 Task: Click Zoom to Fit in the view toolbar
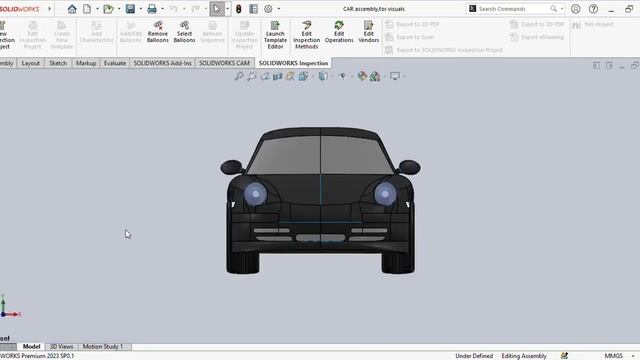pyautogui.click(x=239, y=76)
